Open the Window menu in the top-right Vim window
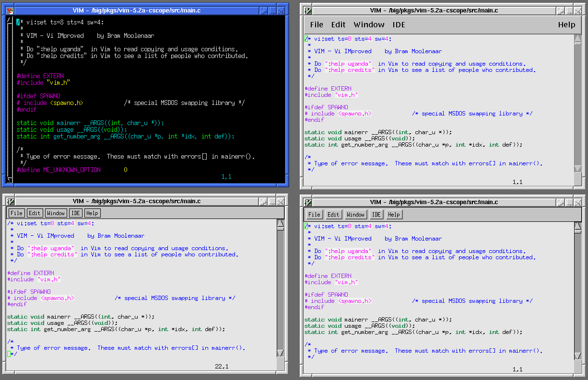This screenshot has width=588, height=380. (x=369, y=25)
